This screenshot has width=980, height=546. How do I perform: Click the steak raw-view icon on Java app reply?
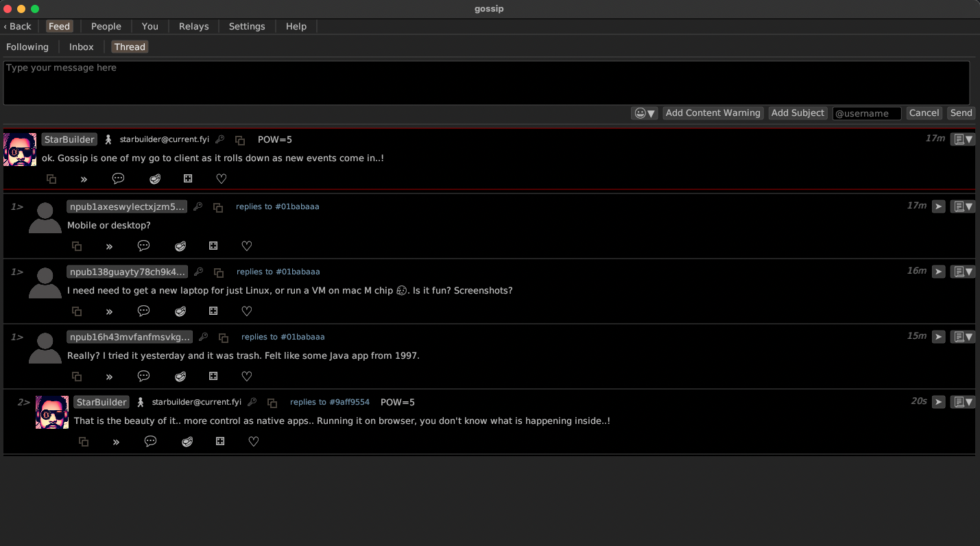coord(180,377)
